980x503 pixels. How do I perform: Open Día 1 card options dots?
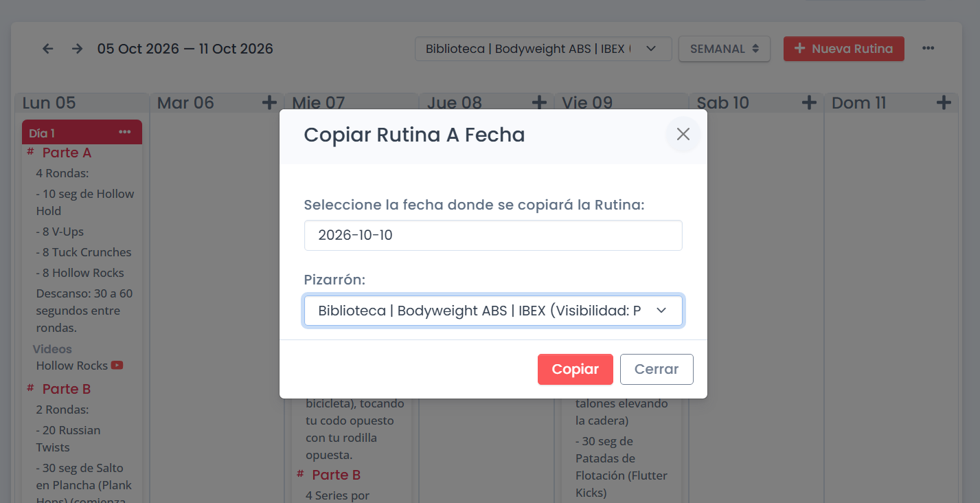(x=124, y=132)
